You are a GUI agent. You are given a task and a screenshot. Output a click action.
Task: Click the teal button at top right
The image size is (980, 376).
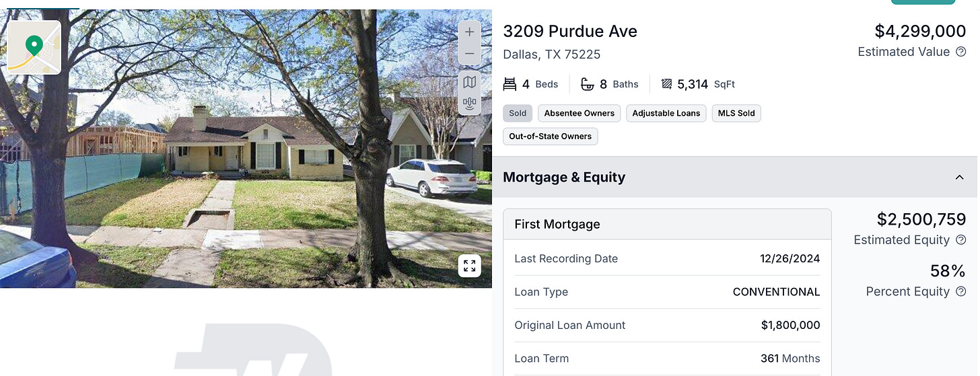pos(923,2)
